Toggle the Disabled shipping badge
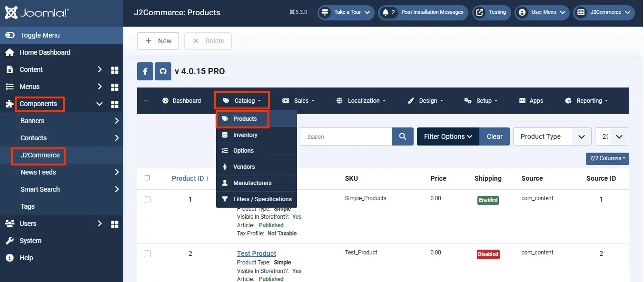Screen dimensions: 644x282 click(488, 254)
